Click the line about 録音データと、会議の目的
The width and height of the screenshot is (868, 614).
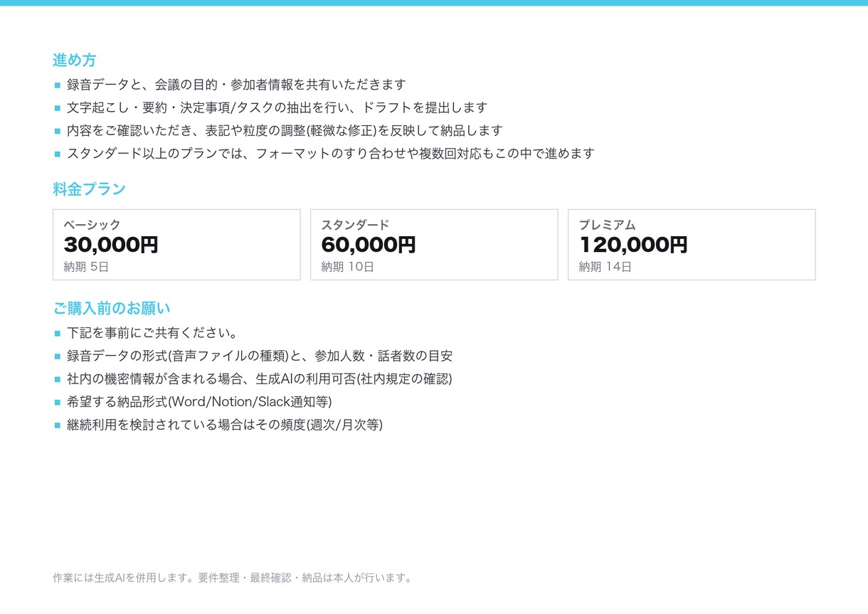[236, 85]
